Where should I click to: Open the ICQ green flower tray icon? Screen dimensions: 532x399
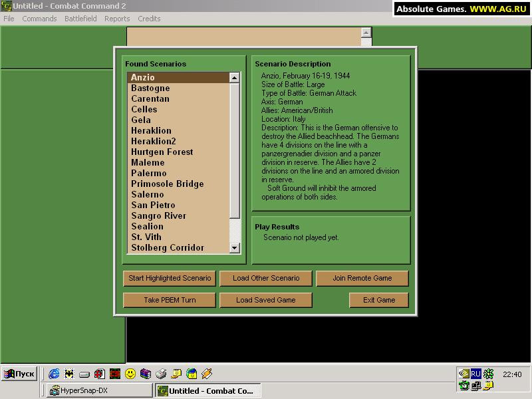[x=489, y=374]
